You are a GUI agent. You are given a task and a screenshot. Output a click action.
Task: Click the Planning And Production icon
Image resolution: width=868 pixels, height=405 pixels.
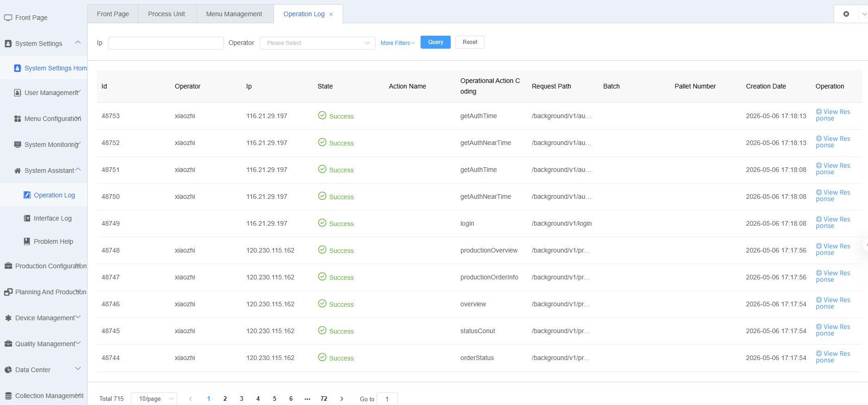point(8,292)
